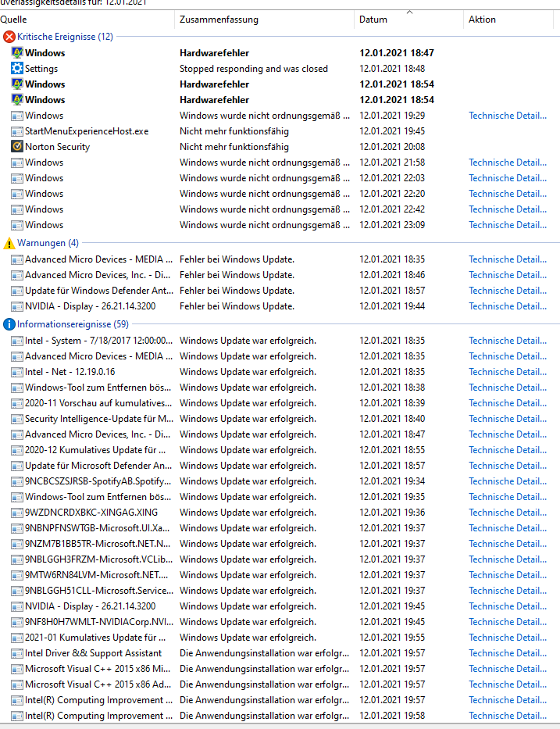Click the Windows Hardwarefehler icon at 18:47
Viewport: 560px width, 729px height.
[17, 53]
